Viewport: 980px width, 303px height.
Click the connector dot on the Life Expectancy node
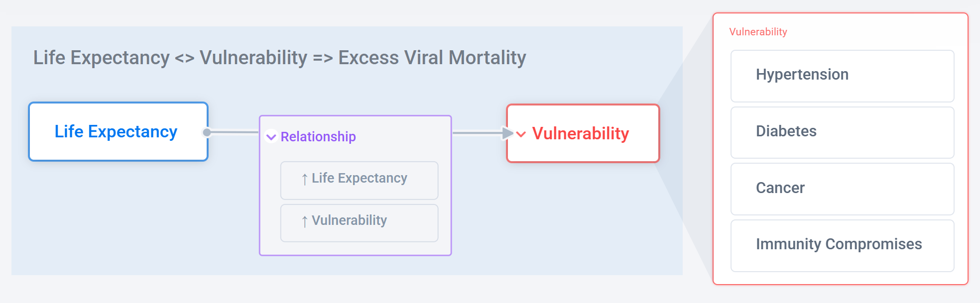click(x=207, y=132)
